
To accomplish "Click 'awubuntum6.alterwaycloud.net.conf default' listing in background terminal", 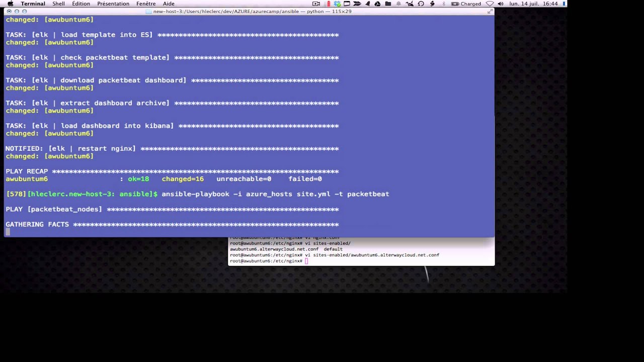I will 286,249.
